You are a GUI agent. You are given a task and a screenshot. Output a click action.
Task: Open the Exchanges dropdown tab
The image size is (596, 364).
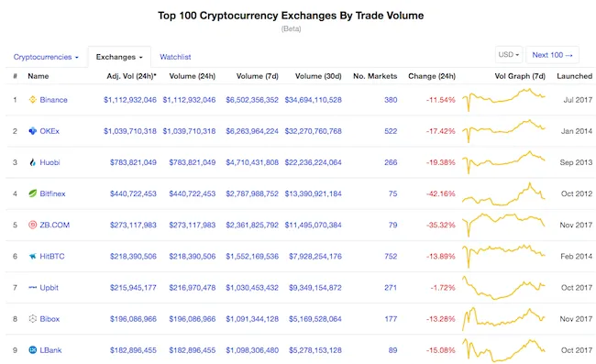coord(119,57)
